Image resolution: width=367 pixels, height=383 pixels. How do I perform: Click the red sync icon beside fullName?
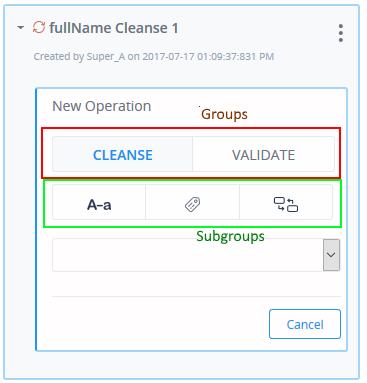click(39, 27)
